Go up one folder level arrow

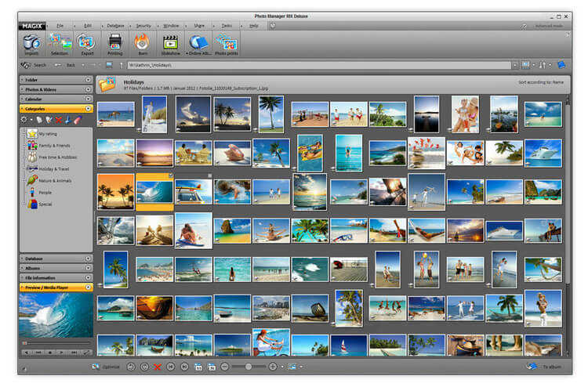[122, 65]
